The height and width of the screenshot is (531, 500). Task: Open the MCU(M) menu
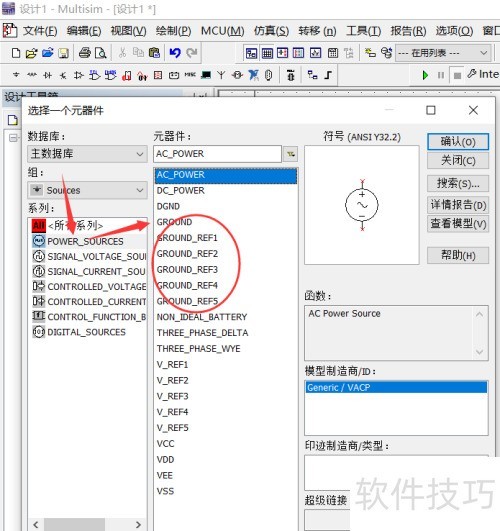pos(223,31)
